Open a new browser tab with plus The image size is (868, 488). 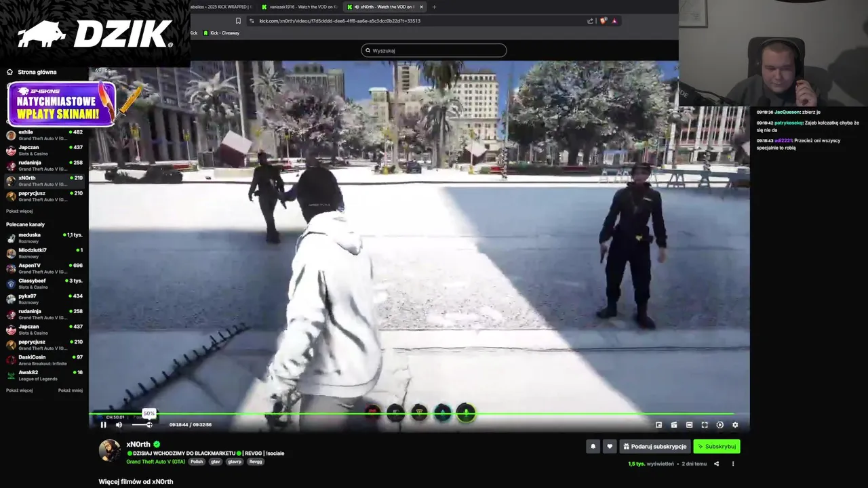pos(434,7)
